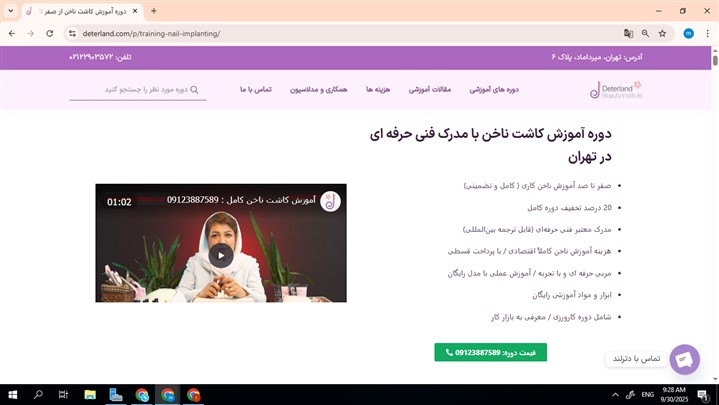719x405 pixels.
Task: Click the Deterland Beauty Institute logo
Action: coord(616,90)
